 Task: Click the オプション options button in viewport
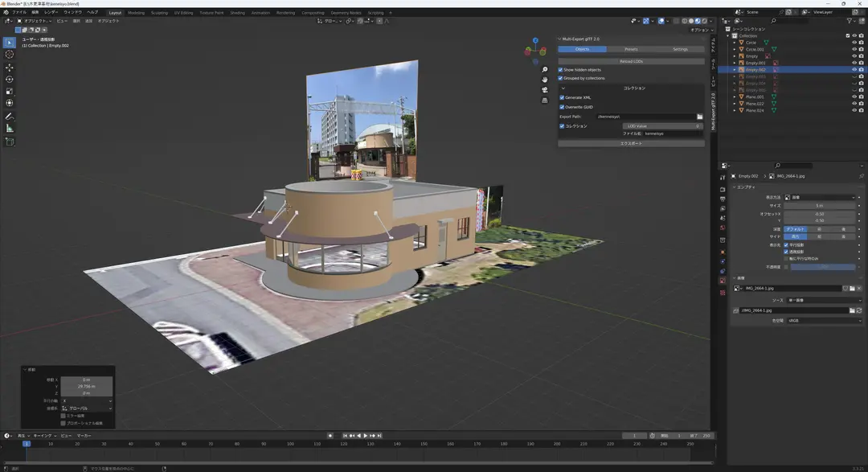click(x=702, y=30)
